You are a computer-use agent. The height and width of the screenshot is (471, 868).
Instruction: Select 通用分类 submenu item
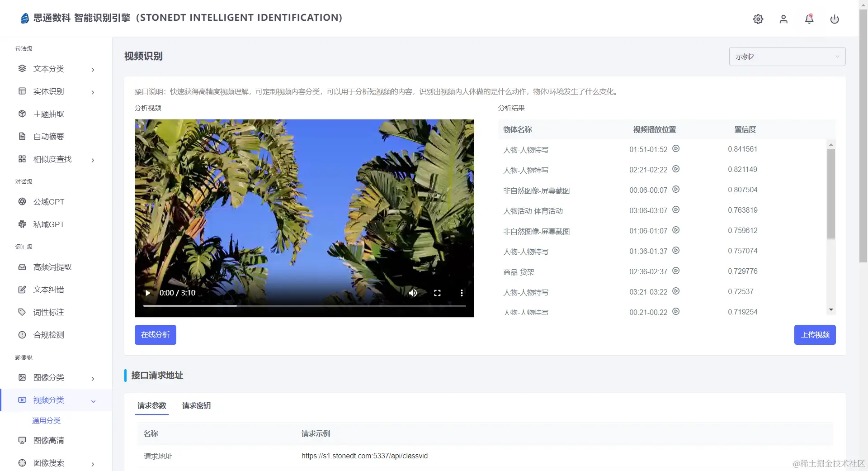[x=46, y=420]
